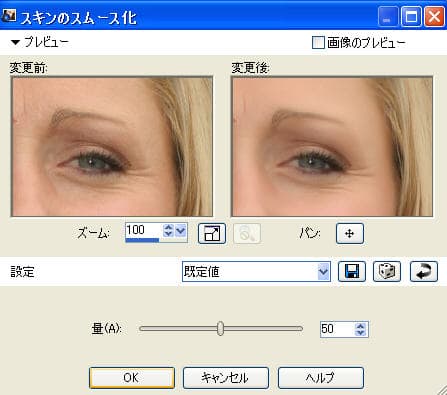Decrease 量 value with down arrow
Screen dimensions: 447x395
[x=360, y=333]
